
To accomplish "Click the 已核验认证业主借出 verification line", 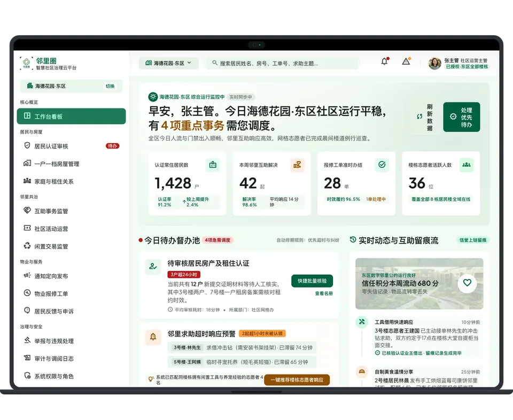I will [x=418, y=353].
